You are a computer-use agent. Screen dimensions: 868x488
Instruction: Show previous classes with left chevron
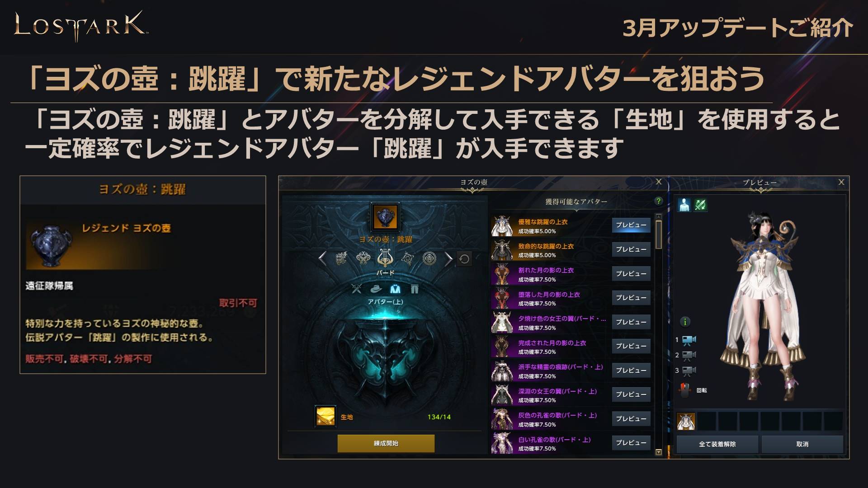click(x=322, y=258)
